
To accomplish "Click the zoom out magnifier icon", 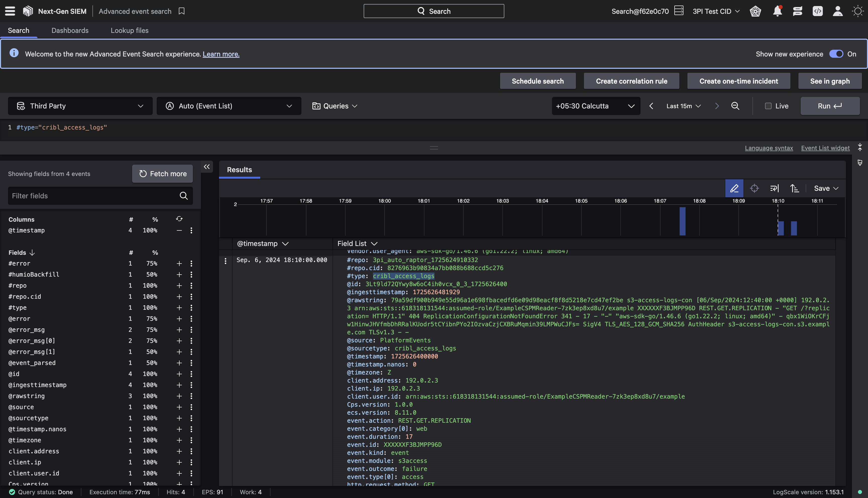I will (735, 106).
